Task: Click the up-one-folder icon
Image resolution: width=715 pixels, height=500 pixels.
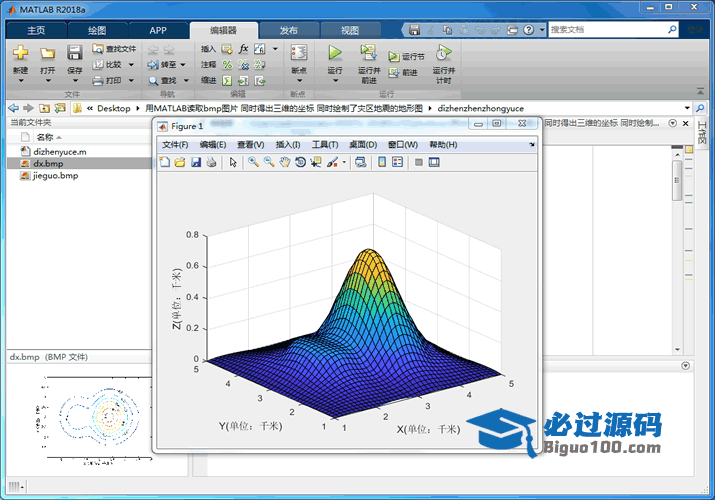Action: [44, 108]
